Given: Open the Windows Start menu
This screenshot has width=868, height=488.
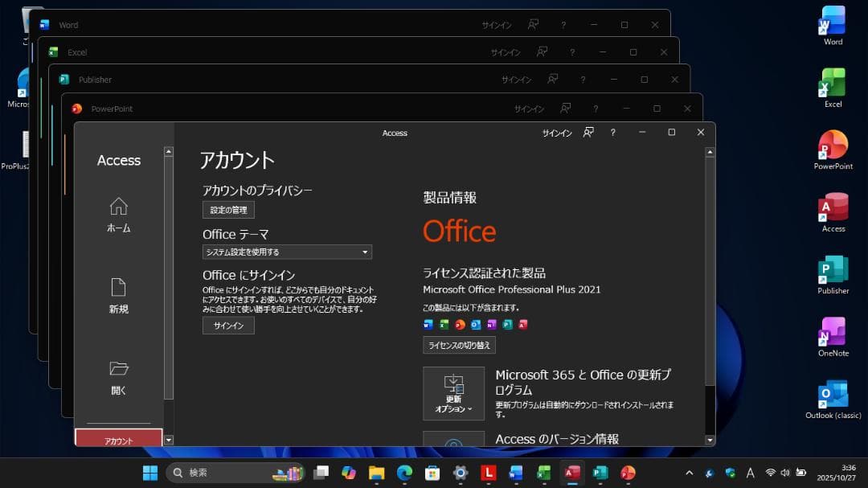Looking at the screenshot, I should [150, 473].
